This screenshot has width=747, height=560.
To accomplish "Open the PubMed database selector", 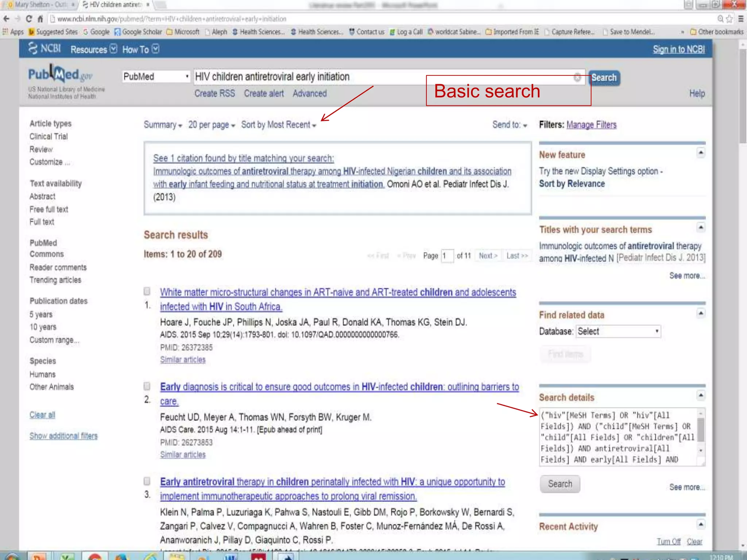I will click(156, 77).
